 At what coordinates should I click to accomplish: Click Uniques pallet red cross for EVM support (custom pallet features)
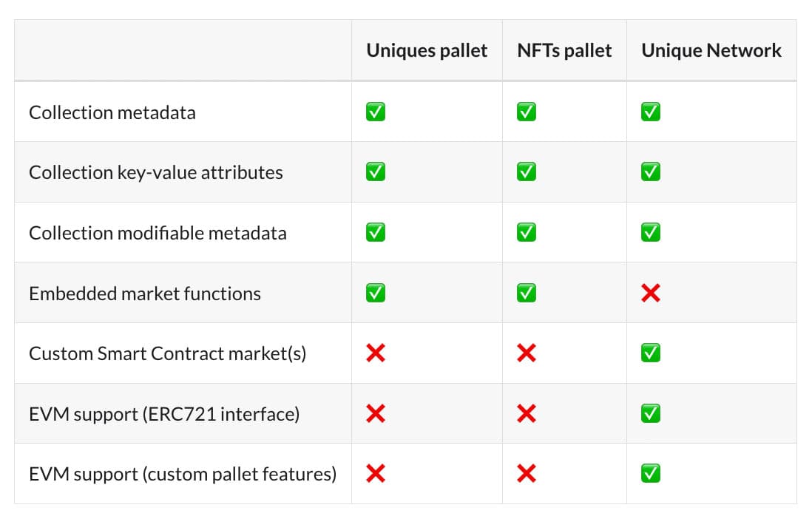pos(376,473)
